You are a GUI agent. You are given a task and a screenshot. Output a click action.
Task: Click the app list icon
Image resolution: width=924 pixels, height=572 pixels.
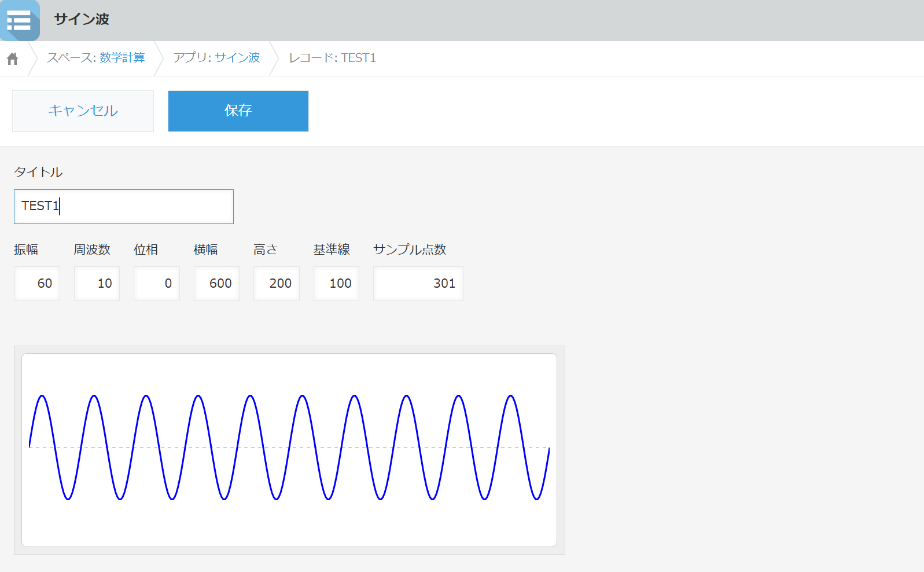pyautogui.click(x=20, y=20)
